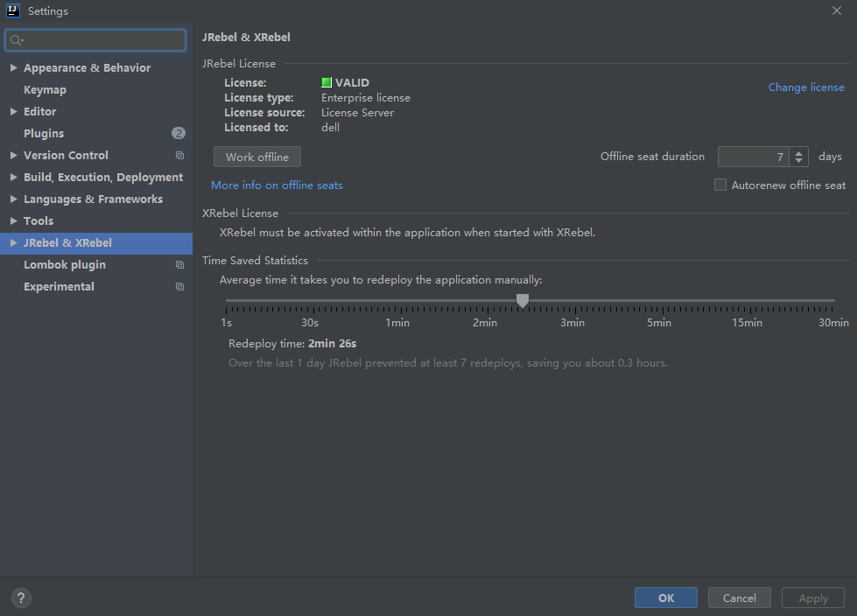Open the Plugins settings page
857x616 pixels.
(44, 133)
